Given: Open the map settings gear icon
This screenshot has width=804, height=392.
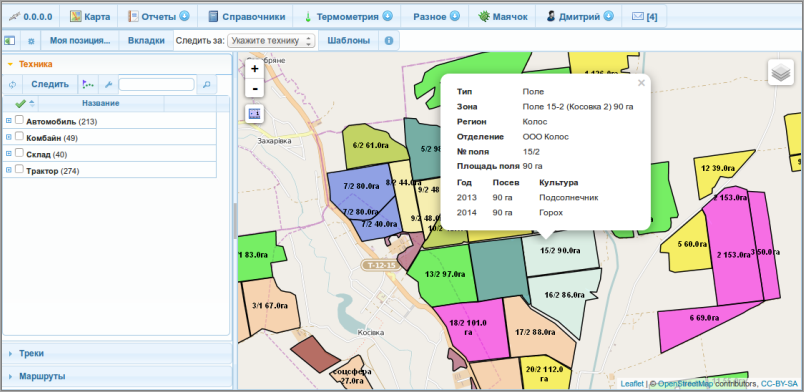Looking at the screenshot, I should tap(31, 41).
